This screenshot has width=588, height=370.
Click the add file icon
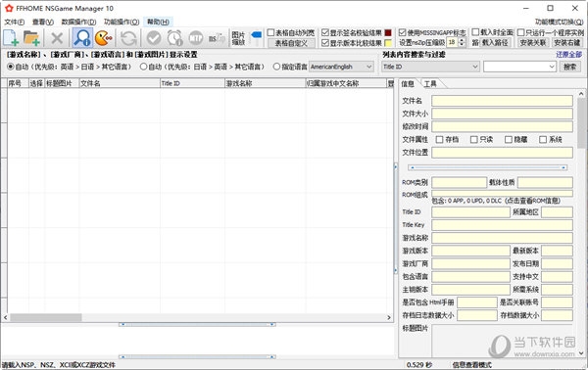pos(11,38)
